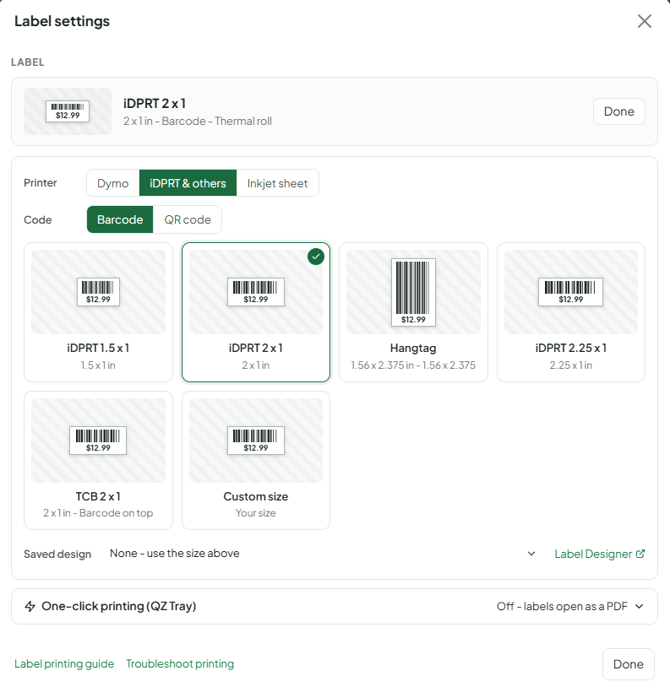Image resolution: width=670 pixels, height=687 pixels.
Task: Choose the Custom size label card
Action: point(256,460)
